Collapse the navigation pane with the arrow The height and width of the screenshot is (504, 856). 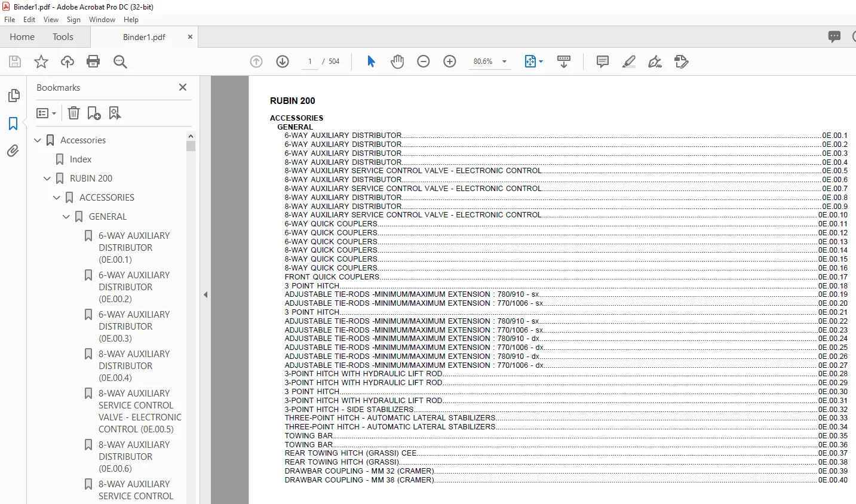click(x=205, y=294)
